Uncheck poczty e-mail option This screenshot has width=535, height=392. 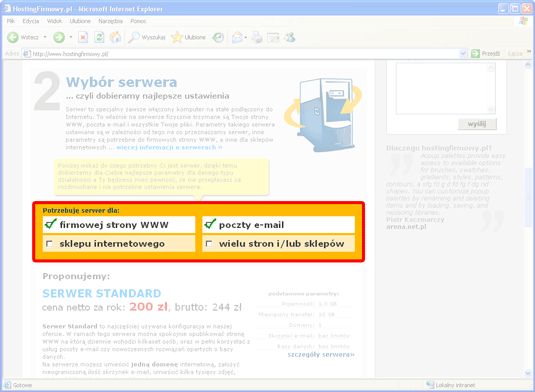(x=210, y=224)
